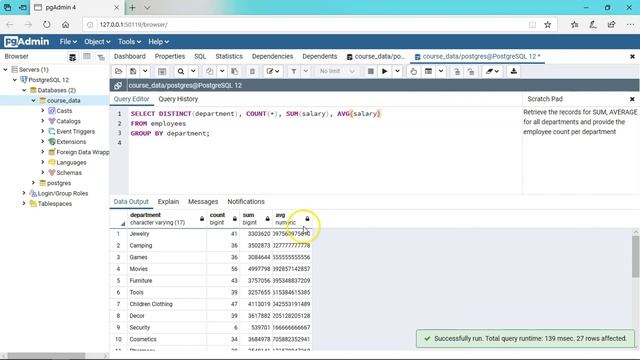This screenshot has width=640, height=360.
Task: Collapse the Servers (1) tree node
Action: point(6,69)
